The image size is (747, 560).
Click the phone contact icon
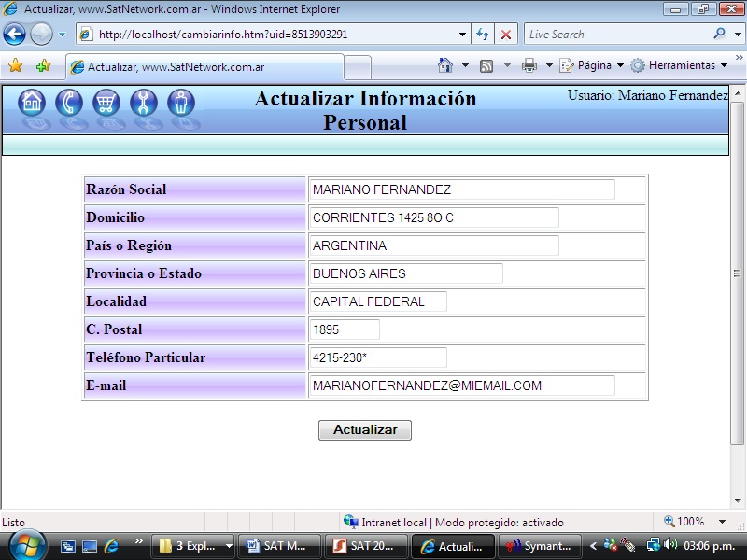click(x=69, y=103)
